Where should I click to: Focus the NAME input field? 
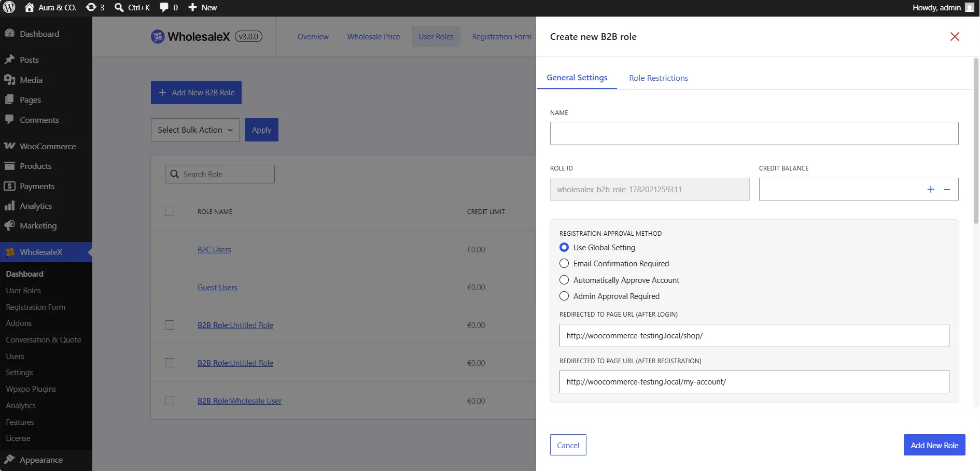tap(754, 133)
